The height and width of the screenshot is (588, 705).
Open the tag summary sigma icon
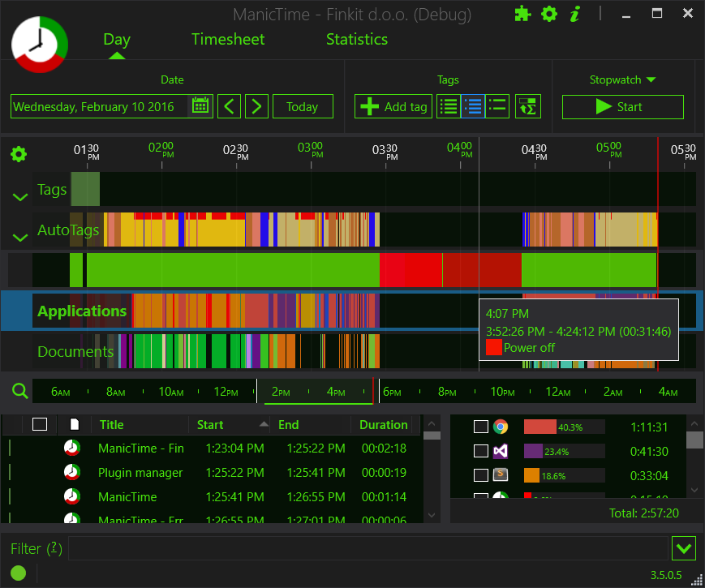pos(528,106)
